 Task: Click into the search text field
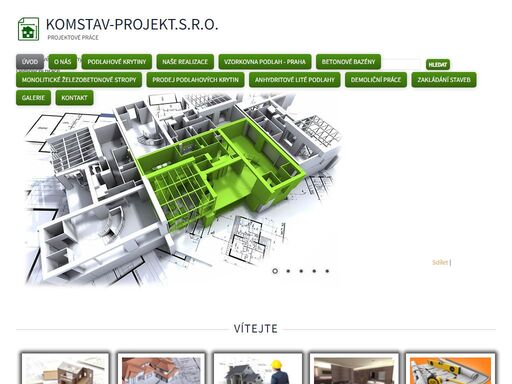[401, 64]
